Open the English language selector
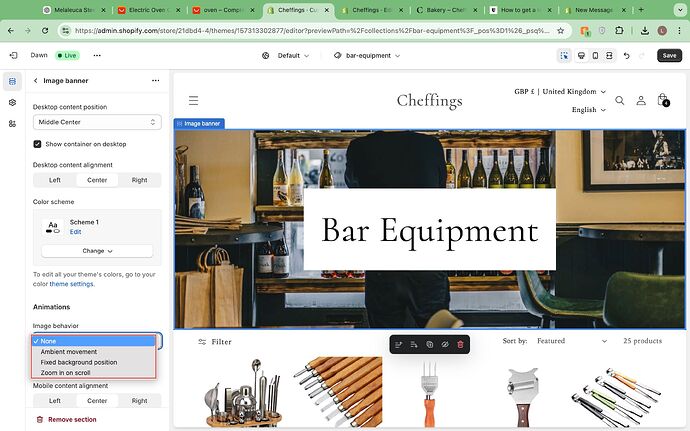 [x=589, y=110]
